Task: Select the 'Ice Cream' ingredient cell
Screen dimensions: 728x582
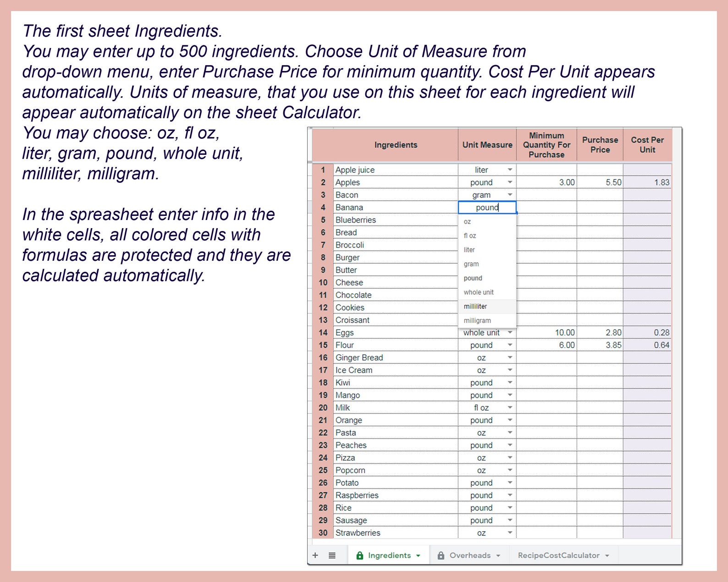Action: (x=396, y=370)
